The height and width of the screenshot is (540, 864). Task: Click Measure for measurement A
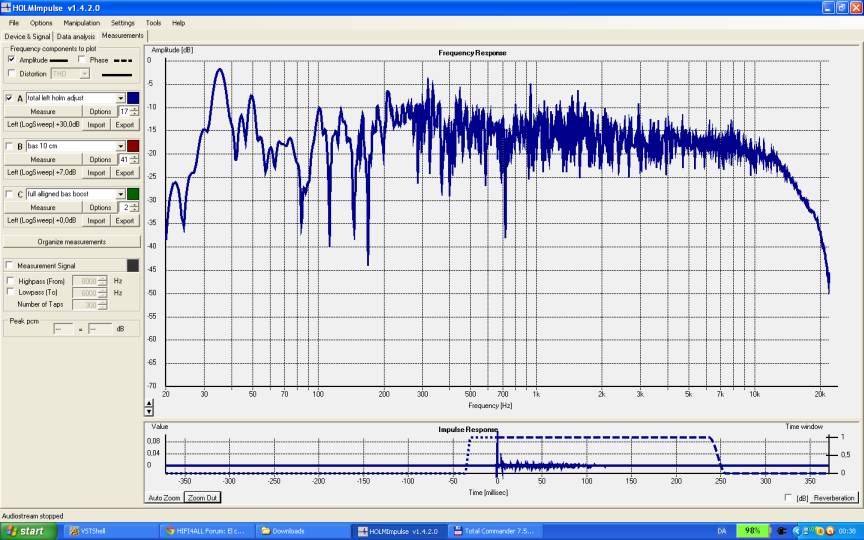coord(43,111)
